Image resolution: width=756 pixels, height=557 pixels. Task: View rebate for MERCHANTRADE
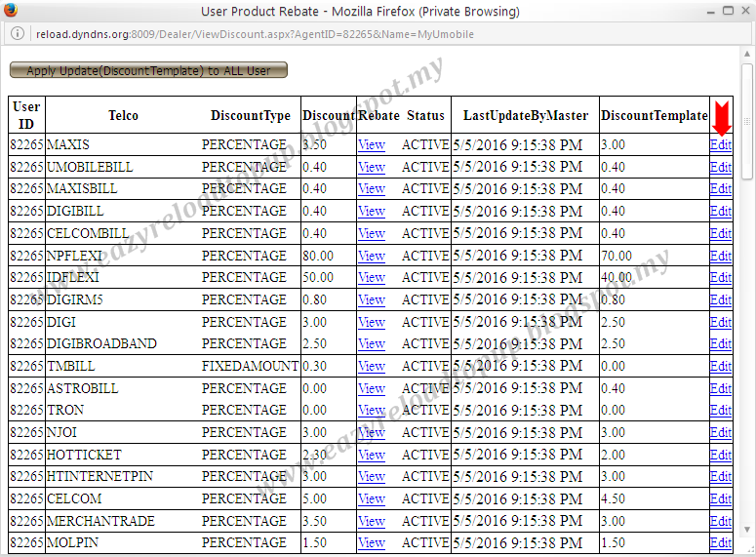372,521
